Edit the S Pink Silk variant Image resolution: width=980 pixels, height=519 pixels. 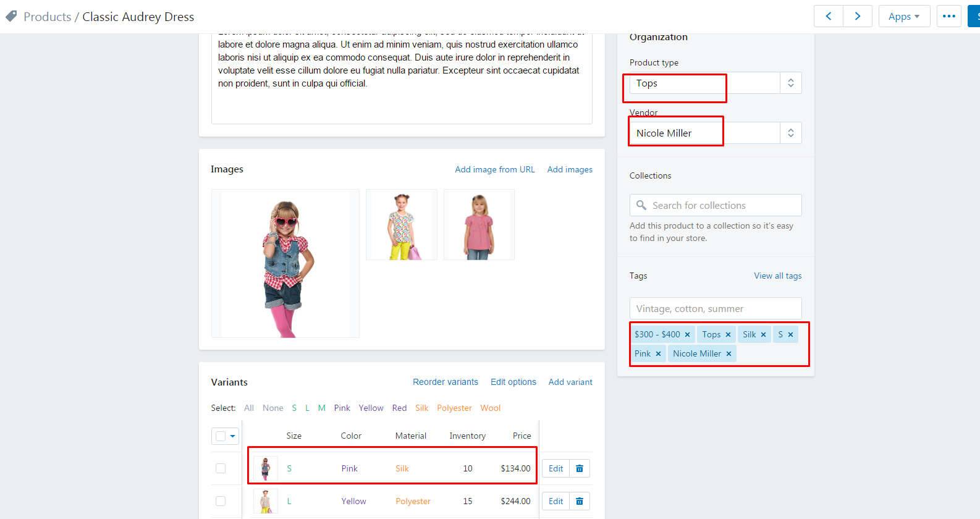click(x=556, y=468)
